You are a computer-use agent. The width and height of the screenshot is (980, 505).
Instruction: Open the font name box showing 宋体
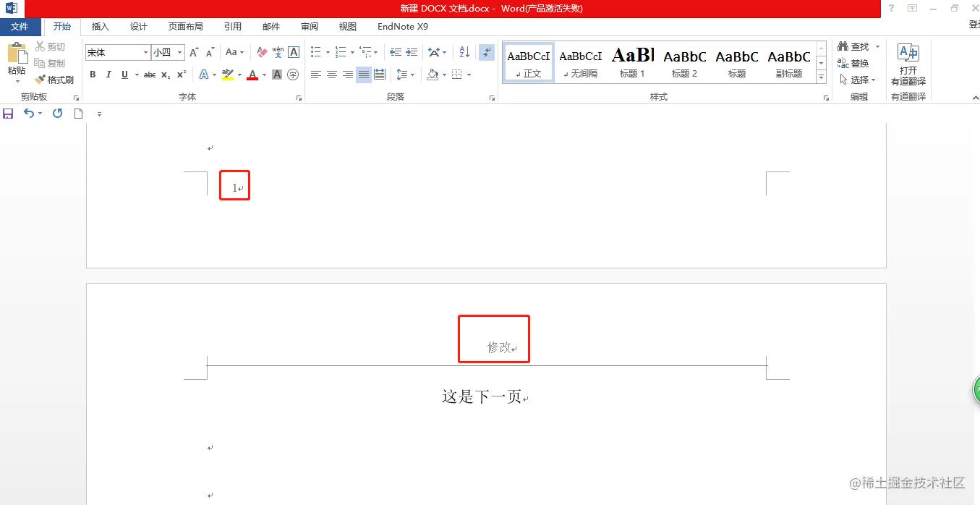coord(117,53)
